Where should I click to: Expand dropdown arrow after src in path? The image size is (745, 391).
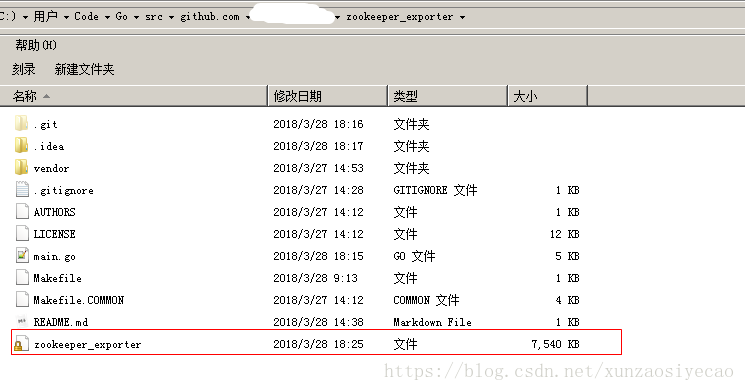coord(172,17)
